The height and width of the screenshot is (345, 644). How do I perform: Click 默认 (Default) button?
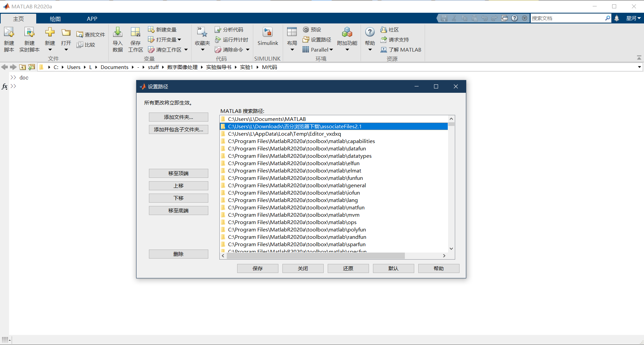393,269
